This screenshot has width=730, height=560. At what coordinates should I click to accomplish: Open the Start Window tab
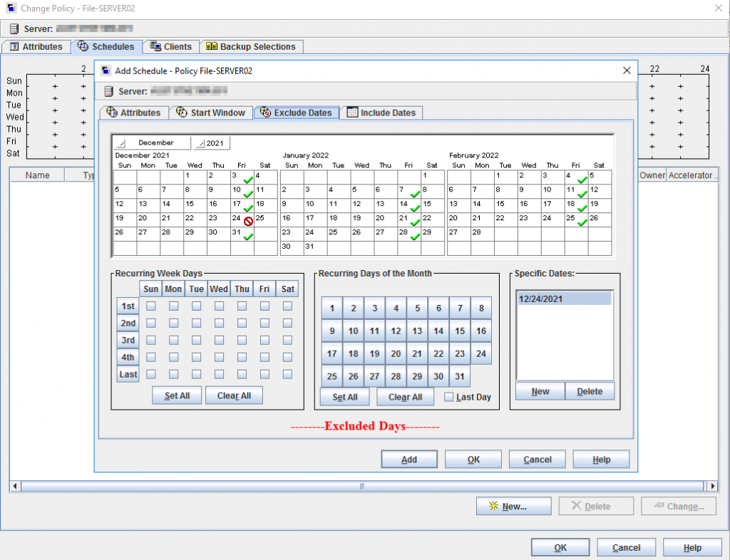pyautogui.click(x=211, y=113)
